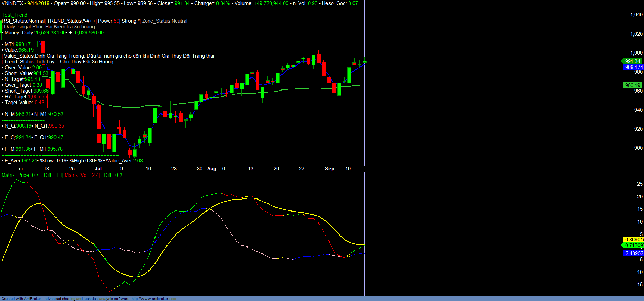The height and width of the screenshot is (301, 644).
Task: Click the blue 988.174 price axis tag
Action: [x=633, y=67]
